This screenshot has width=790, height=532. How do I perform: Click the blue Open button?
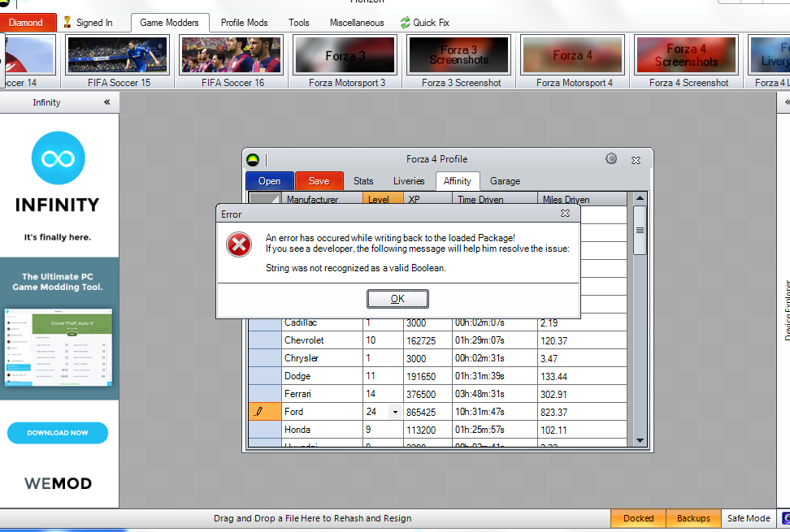270,181
